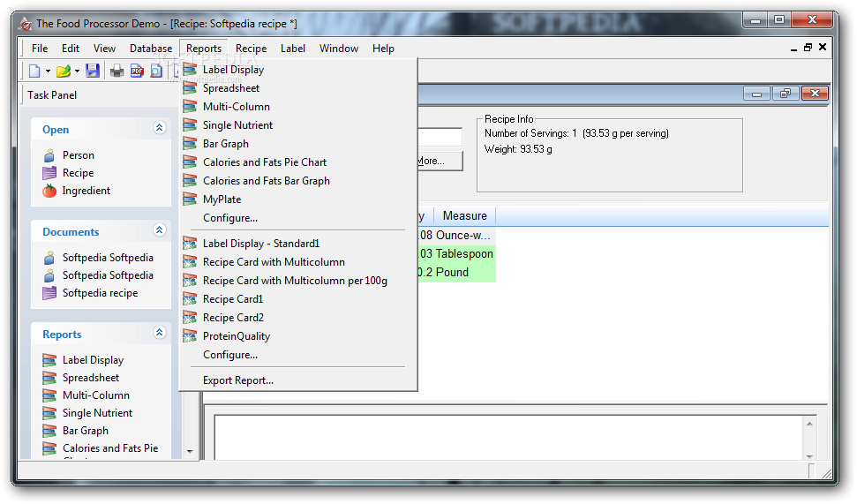Select Recipe Card with Multicolumn per 100g

(x=298, y=281)
